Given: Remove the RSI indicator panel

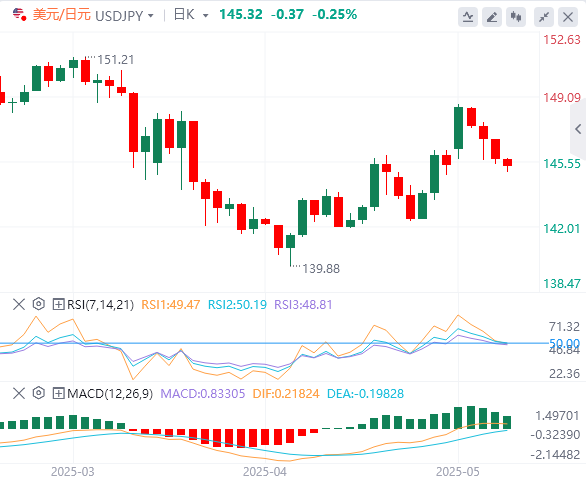Looking at the screenshot, I should coord(19,304).
